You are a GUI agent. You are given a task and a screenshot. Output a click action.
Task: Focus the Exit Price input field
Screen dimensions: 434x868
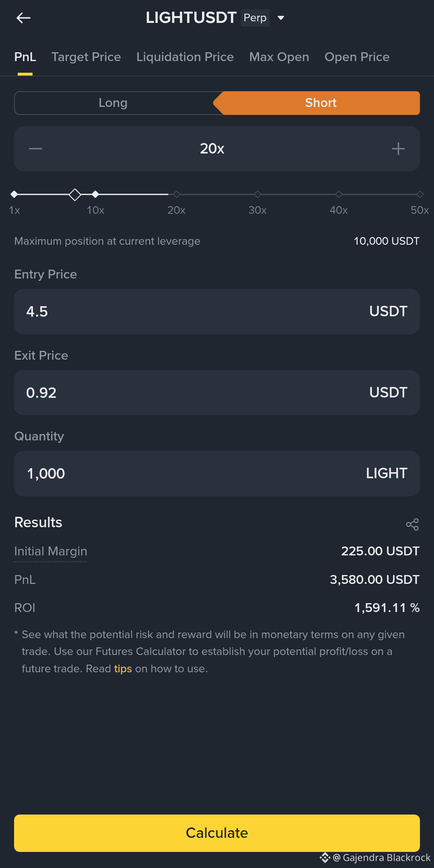193,393
